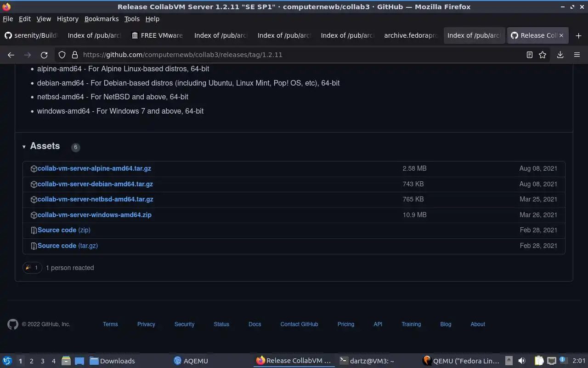The image size is (588, 368).
Task: Click the show desktop icon in taskbar
Action: (79, 361)
